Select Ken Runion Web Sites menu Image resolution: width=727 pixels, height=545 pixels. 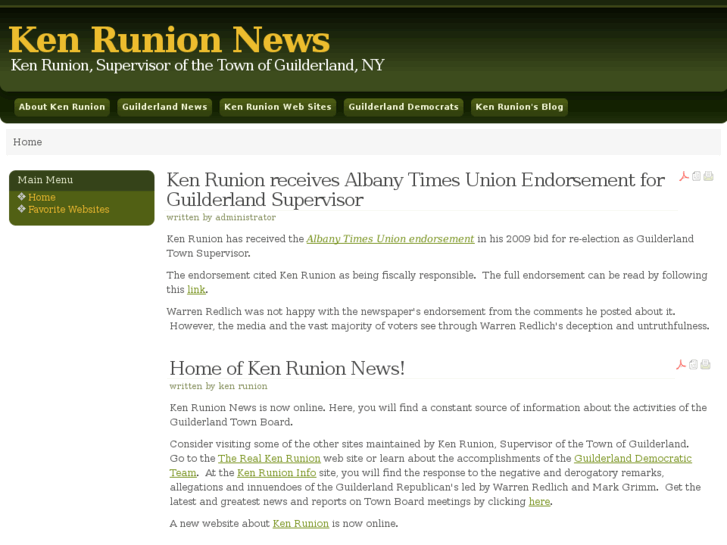coord(278,107)
